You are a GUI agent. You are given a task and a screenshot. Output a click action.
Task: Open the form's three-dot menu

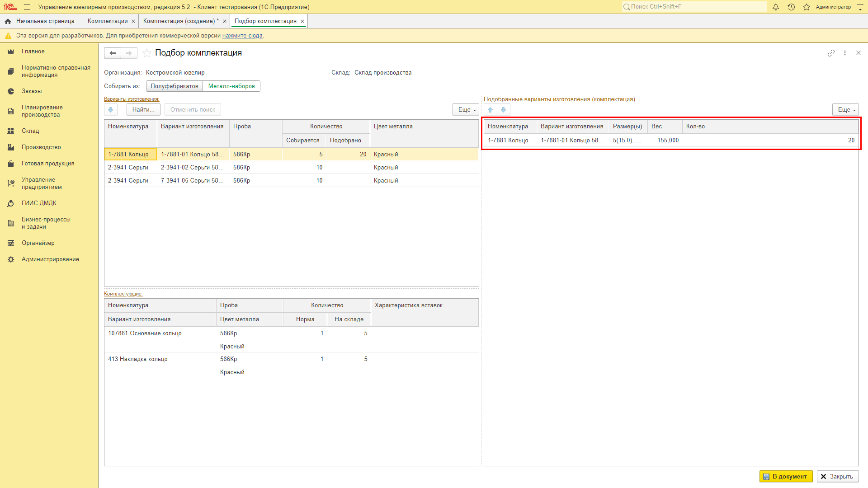click(844, 53)
